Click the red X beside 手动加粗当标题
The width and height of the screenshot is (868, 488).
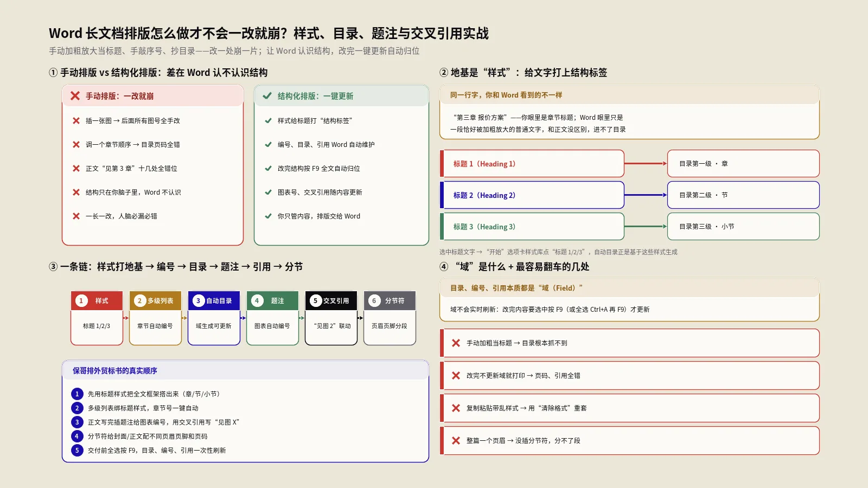[x=456, y=343]
